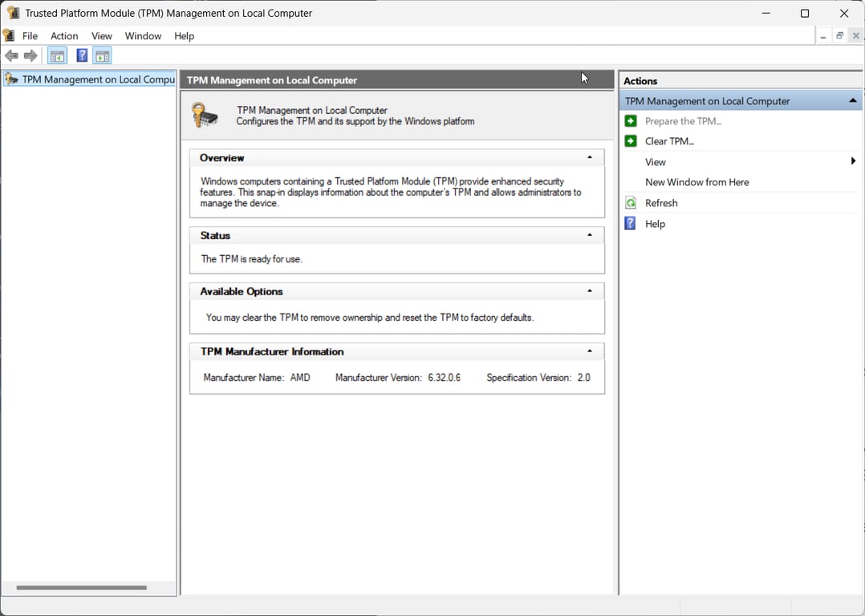Collapse the Overview section

click(x=590, y=158)
